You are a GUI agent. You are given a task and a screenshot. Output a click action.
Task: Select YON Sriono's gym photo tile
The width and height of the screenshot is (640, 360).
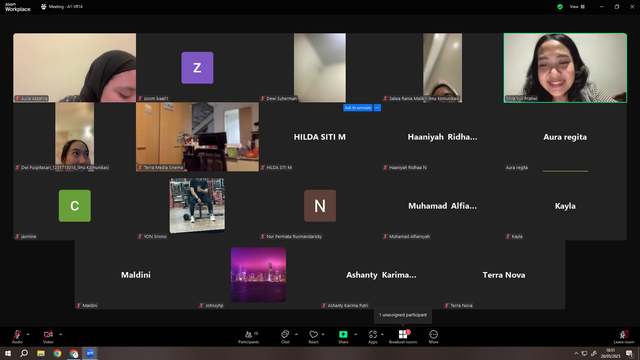coord(197,206)
